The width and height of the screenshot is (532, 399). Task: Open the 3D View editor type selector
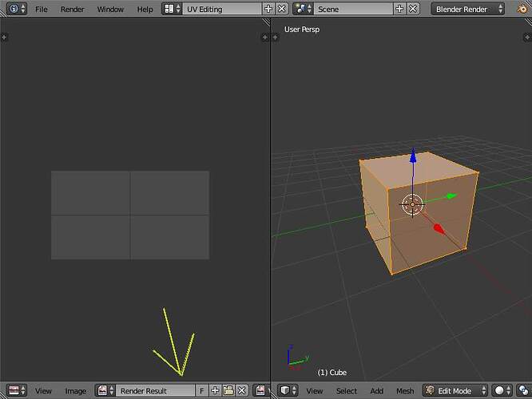pos(288,390)
